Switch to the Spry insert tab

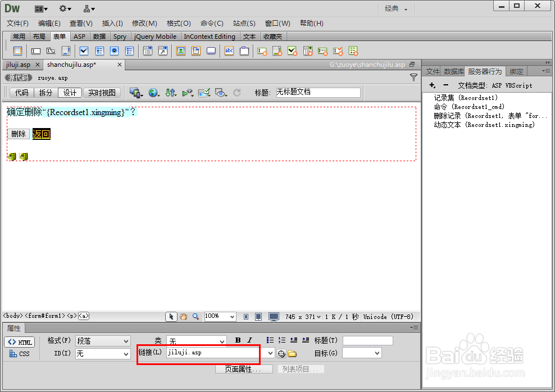coord(120,37)
